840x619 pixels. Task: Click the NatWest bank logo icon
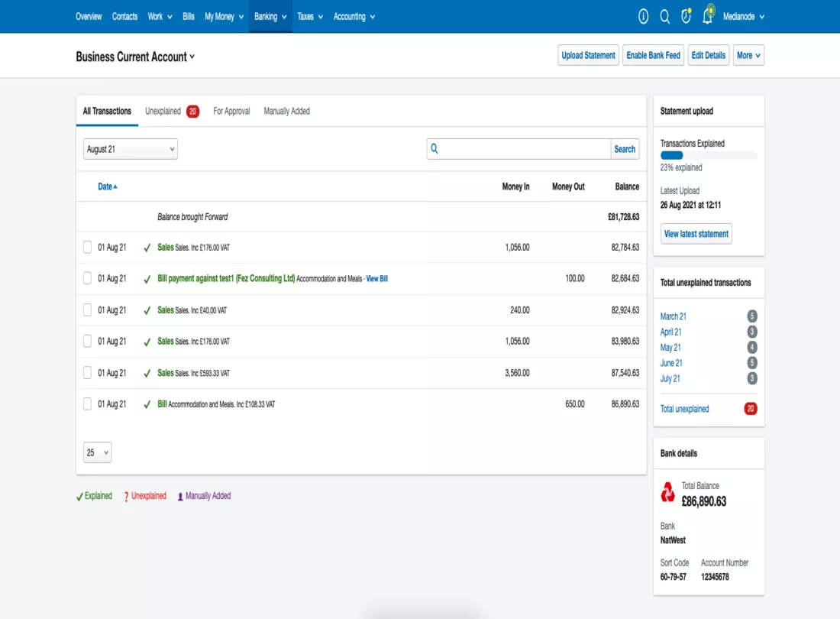[667, 492]
